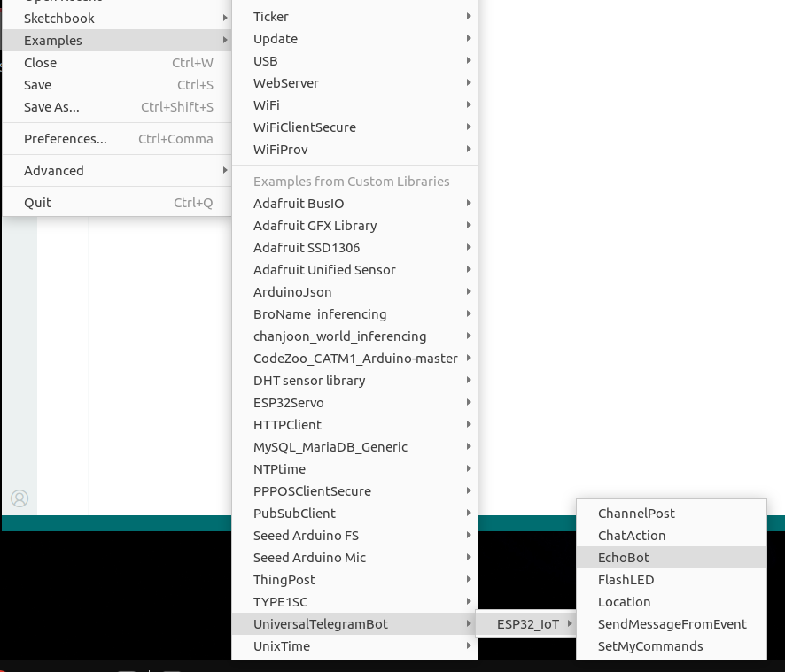Open the ChannelPost example sketch
The height and width of the screenshot is (672, 785).
pos(672,513)
